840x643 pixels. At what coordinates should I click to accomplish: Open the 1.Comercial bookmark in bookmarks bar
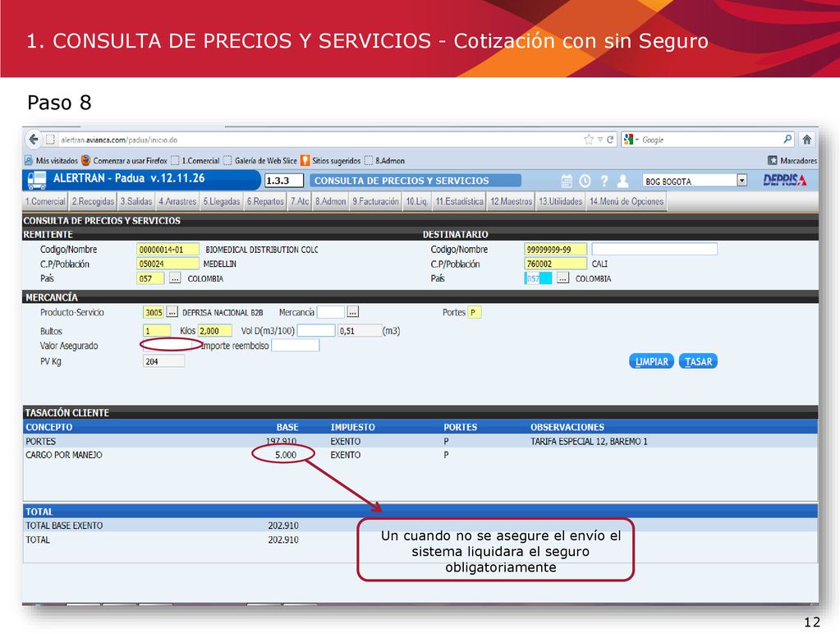pyautogui.click(x=195, y=161)
